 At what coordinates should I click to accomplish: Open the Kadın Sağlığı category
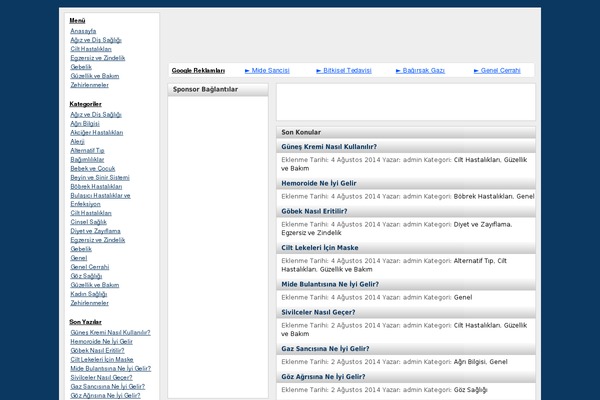(88, 294)
